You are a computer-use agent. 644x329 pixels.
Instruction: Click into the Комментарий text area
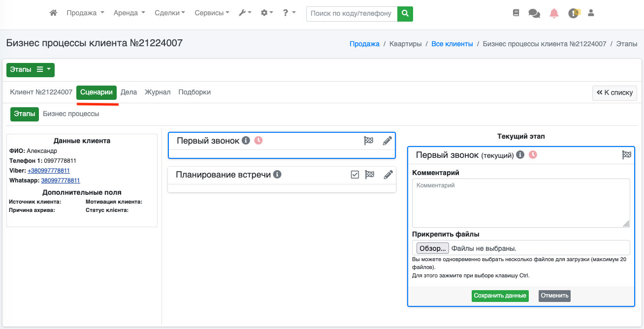click(x=520, y=203)
